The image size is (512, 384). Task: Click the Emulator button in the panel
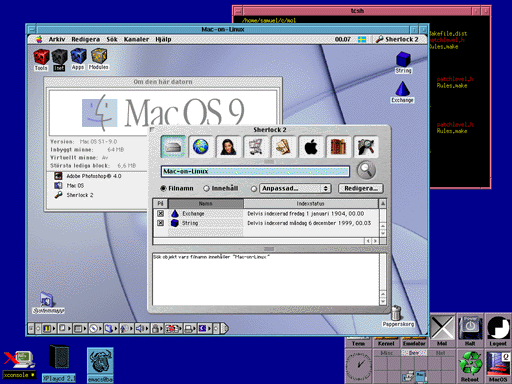(414, 343)
